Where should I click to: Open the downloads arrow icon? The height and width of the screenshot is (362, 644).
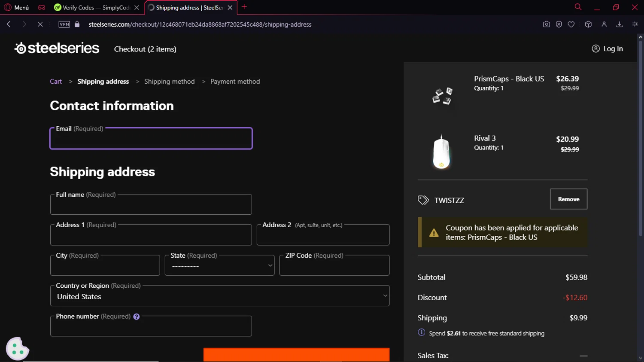620,24
